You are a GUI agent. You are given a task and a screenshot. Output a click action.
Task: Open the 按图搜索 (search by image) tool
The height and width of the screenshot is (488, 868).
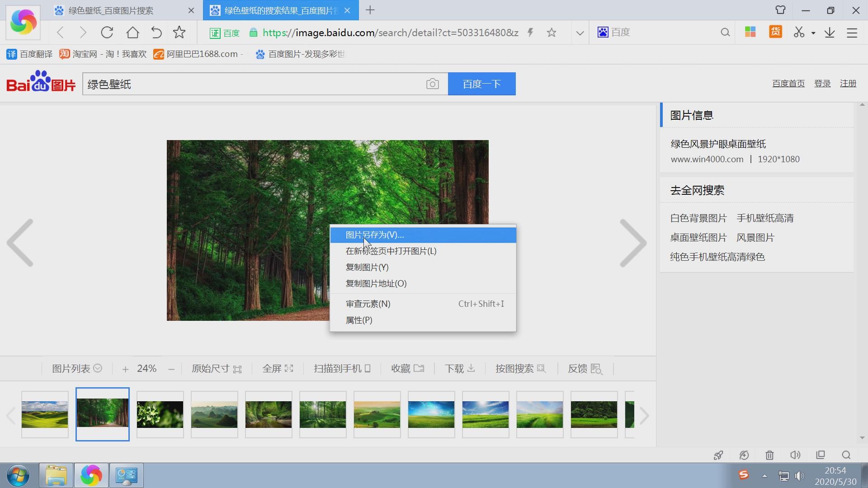(x=520, y=368)
